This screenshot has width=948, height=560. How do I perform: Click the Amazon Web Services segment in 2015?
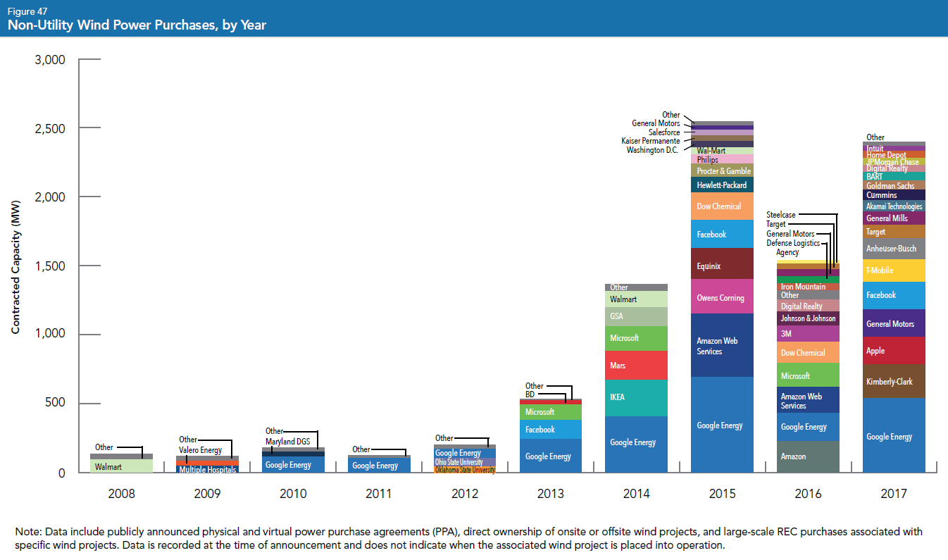(722, 345)
